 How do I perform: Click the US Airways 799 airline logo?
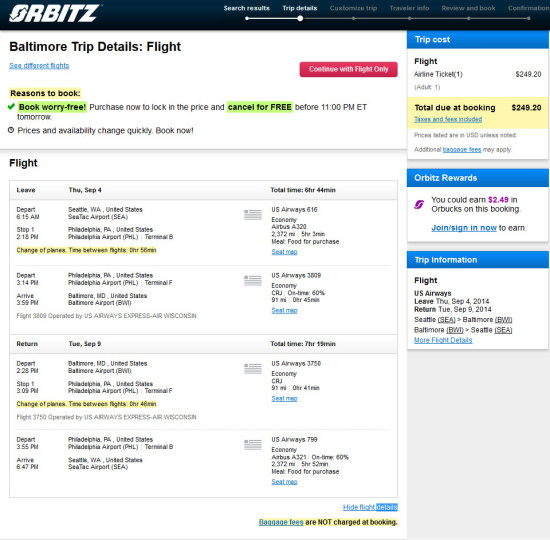253,445
